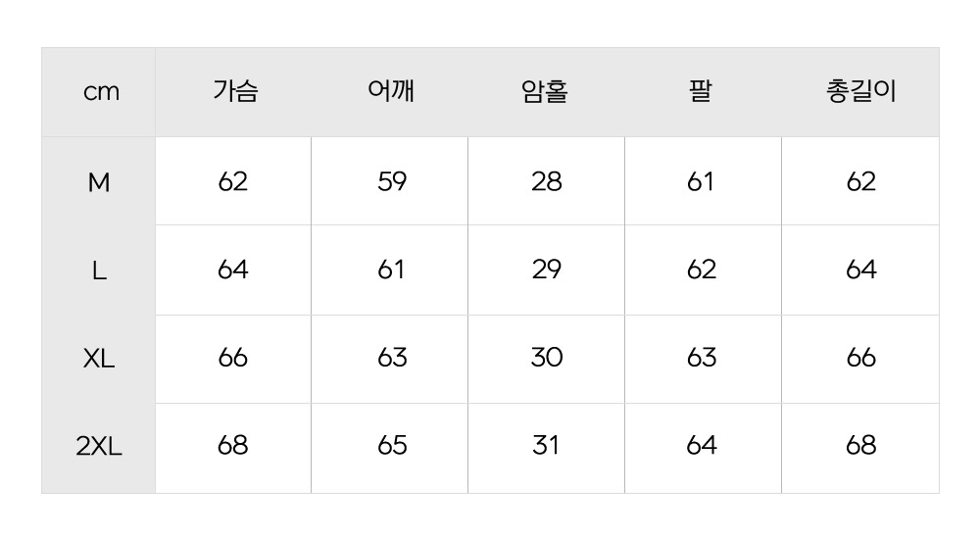
Task: Select the 30 암홀 value for XL
Action: click(x=546, y=359)
